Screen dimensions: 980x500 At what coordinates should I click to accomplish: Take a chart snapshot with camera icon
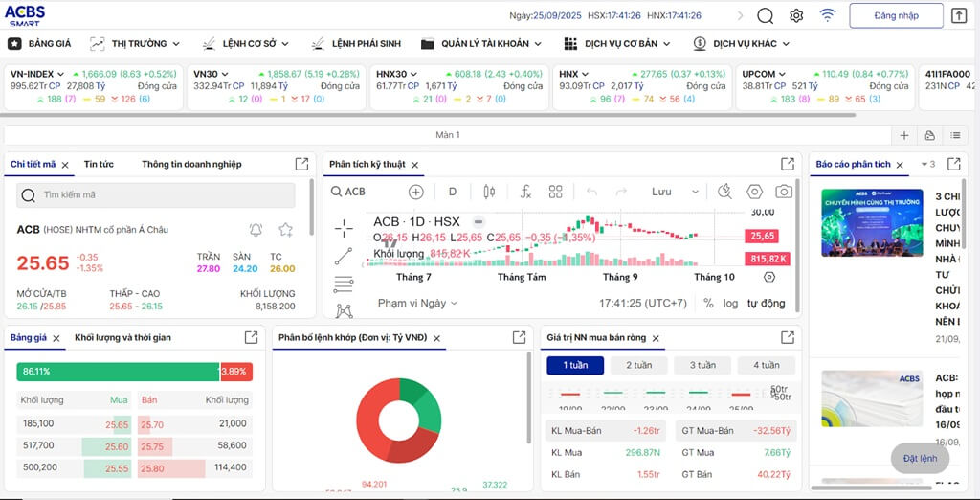(783, 192)
